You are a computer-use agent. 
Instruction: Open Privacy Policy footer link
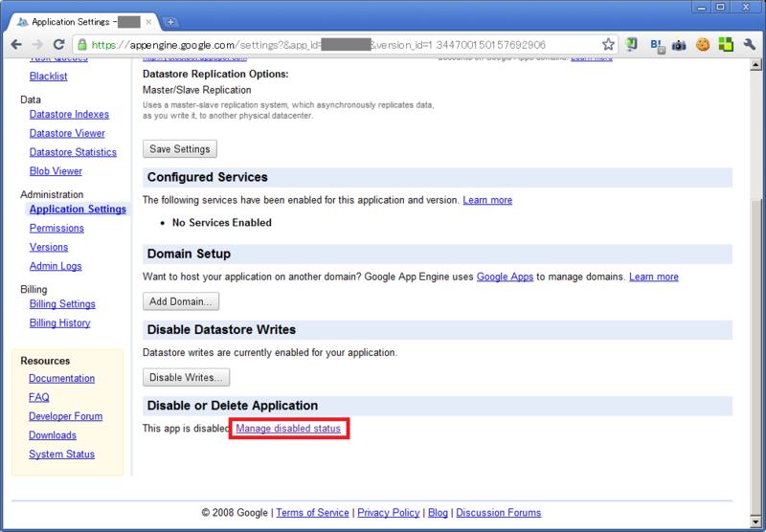[x=389, y=513]
